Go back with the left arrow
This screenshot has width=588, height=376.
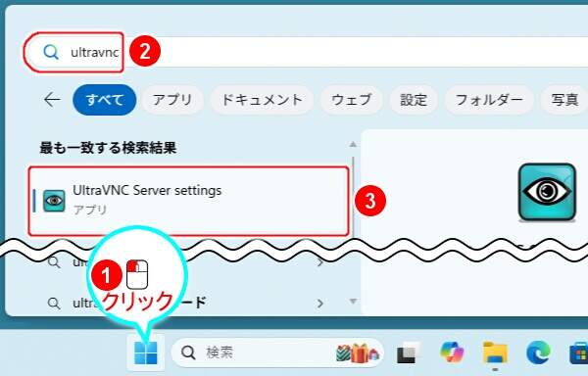click(52, 100)
